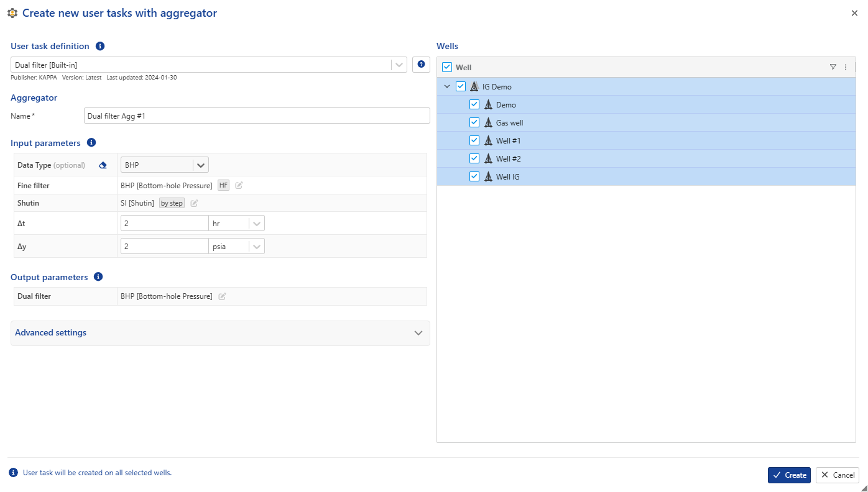
Task: Click the Output parameters info icon
Action: [x=98, y=276]
